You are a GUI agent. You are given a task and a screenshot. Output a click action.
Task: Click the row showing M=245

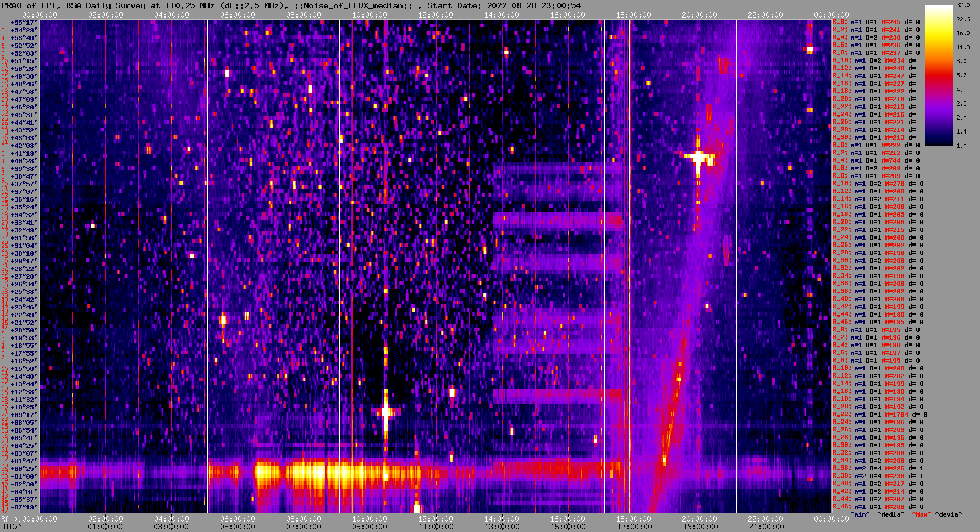[876, 22]
